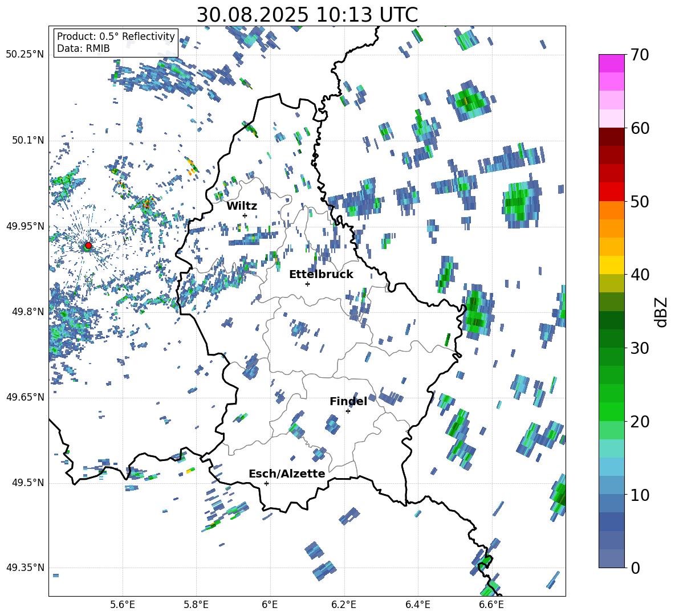The height and width of the screenshot is (616, 675).
Task: Click the 49.65°N latitude label
Action: 25,397
